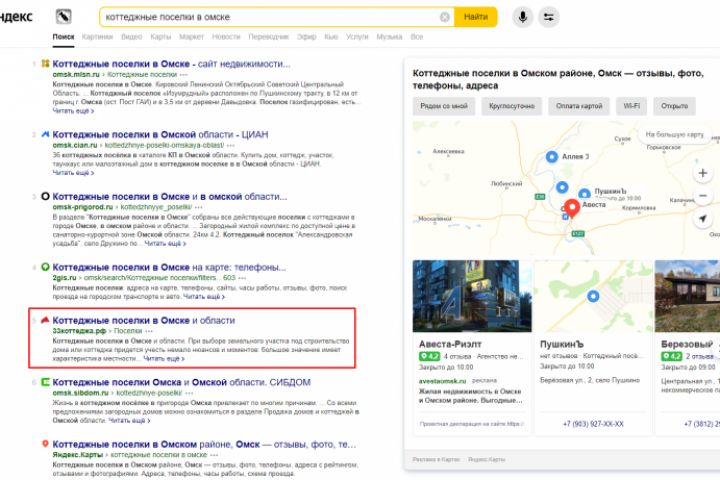Click the red Авеста map pin
Image resolution: width=720 pixels, height=480 pixels.
click(572, 208)
